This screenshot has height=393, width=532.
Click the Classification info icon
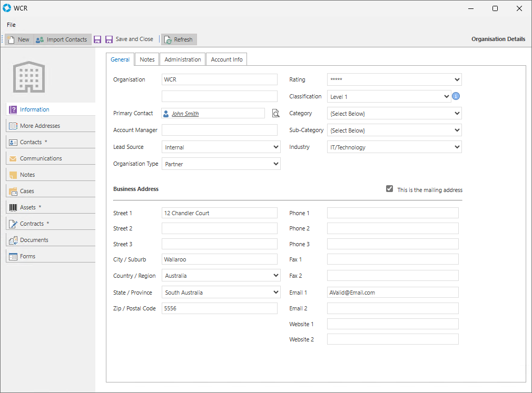456,96
